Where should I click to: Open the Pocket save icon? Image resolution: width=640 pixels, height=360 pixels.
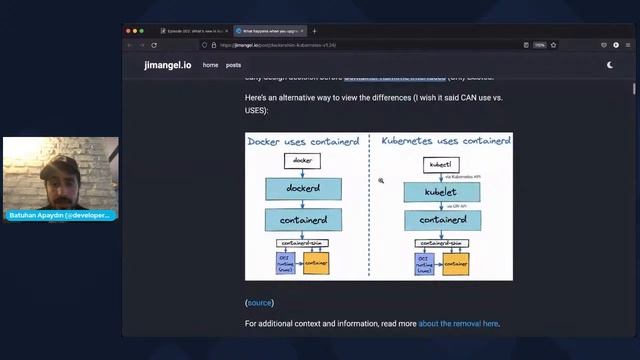point(604,45)
